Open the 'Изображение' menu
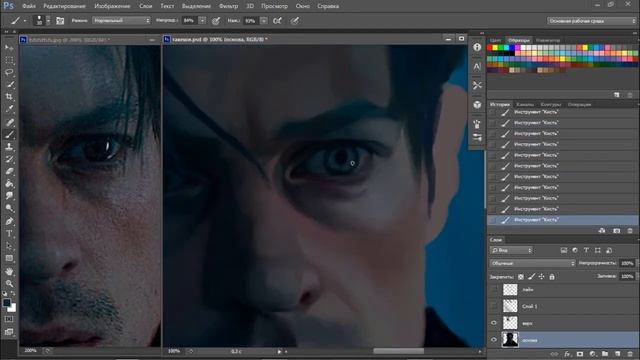 pos(112,6)
